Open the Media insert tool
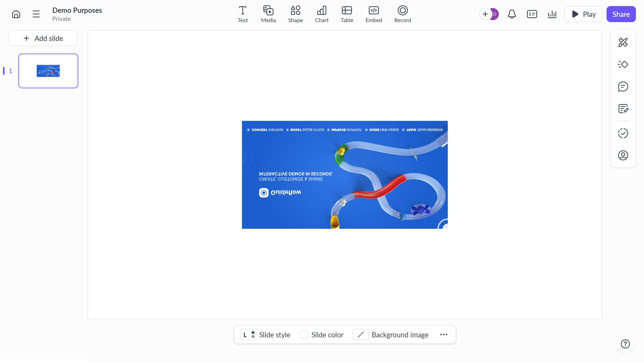Image resolution: width=644 pixels, height=362 pixels. click(x=268, y=14)
